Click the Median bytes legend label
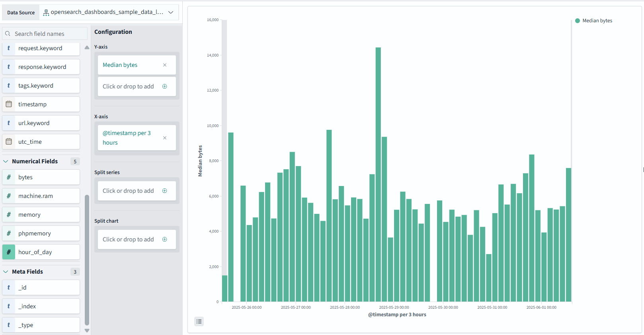This screenshot has height=335, width=644. 597,21
